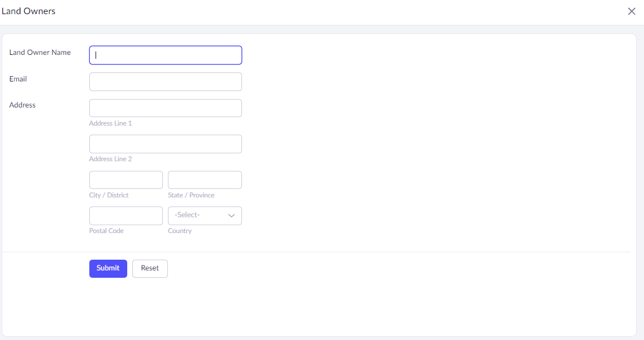Focus the State / Province input

[x=205, y=180]
